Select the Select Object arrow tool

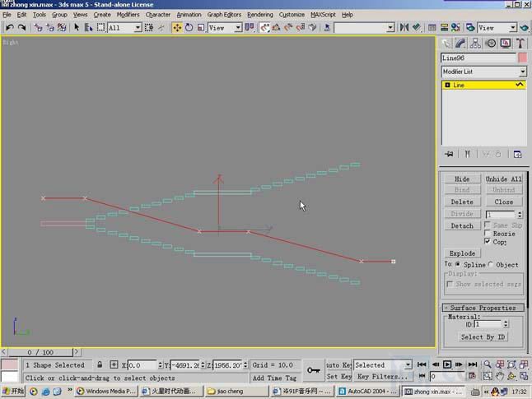77,27
